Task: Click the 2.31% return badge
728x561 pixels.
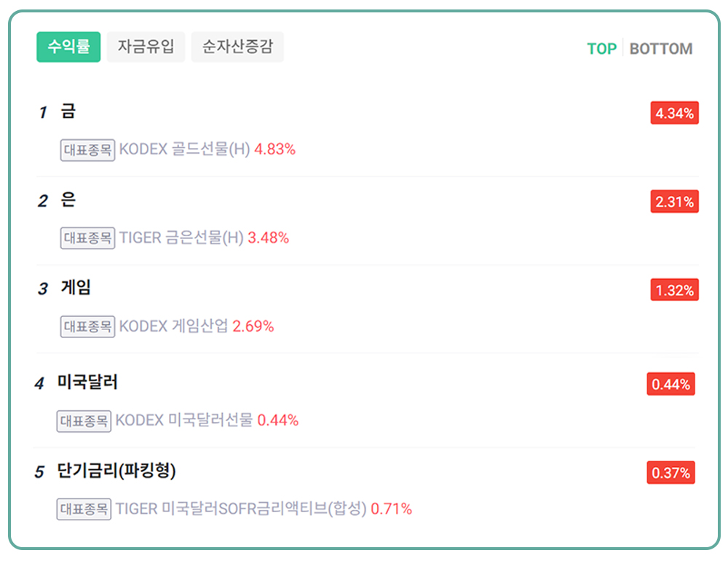Action: click(674, 202)
